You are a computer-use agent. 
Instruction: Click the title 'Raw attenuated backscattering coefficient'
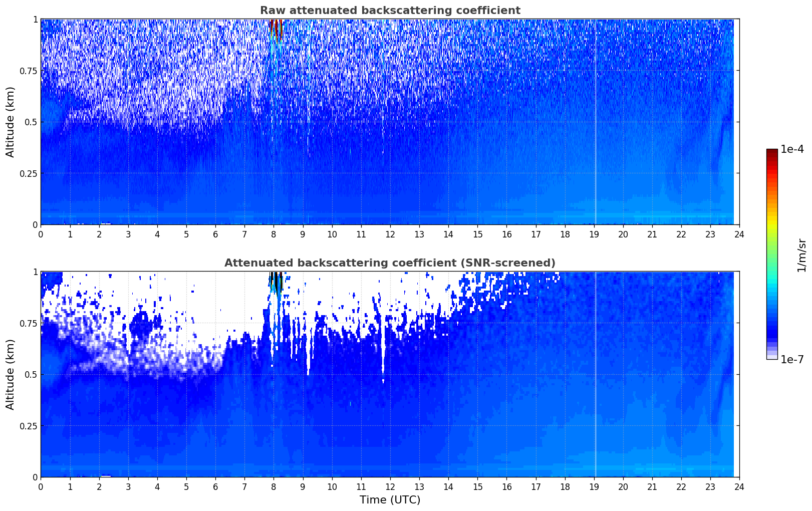coord(390,11)
